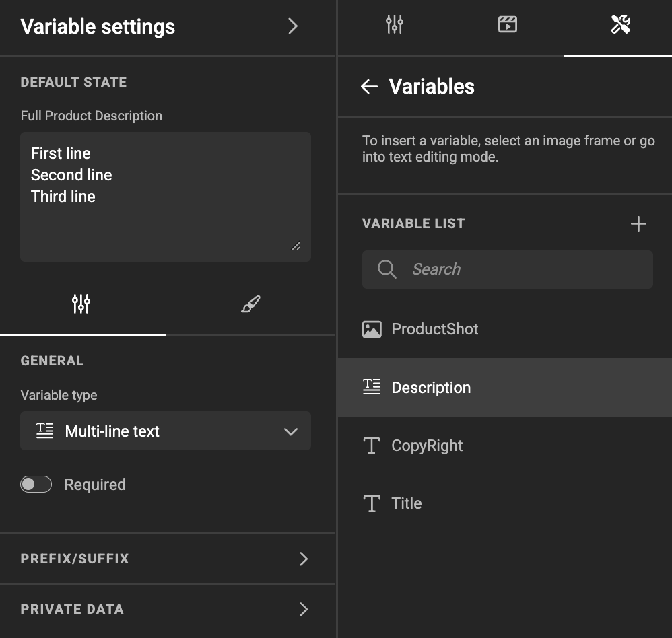Image resolution: width=672 pixels, height=638 pixels.
Task: Click the magnifier icon in Search box
Action: (387, 269)
